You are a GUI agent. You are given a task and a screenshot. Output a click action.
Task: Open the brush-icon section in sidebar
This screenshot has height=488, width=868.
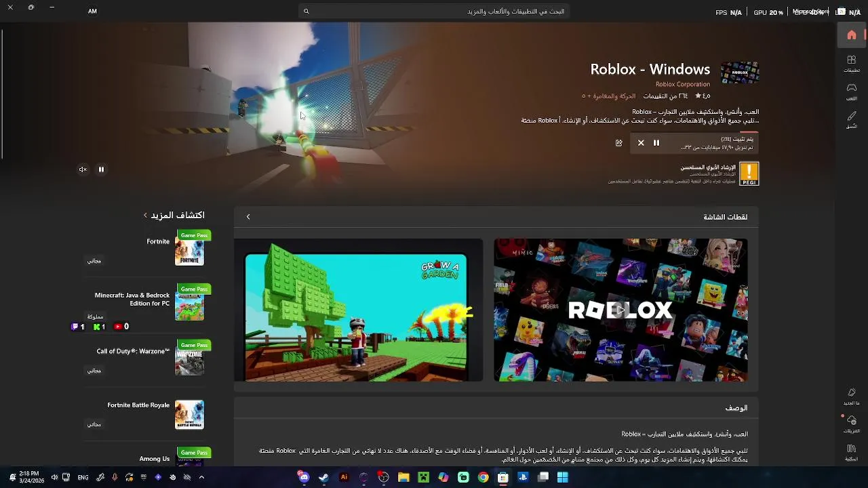(x=852, y=120)
